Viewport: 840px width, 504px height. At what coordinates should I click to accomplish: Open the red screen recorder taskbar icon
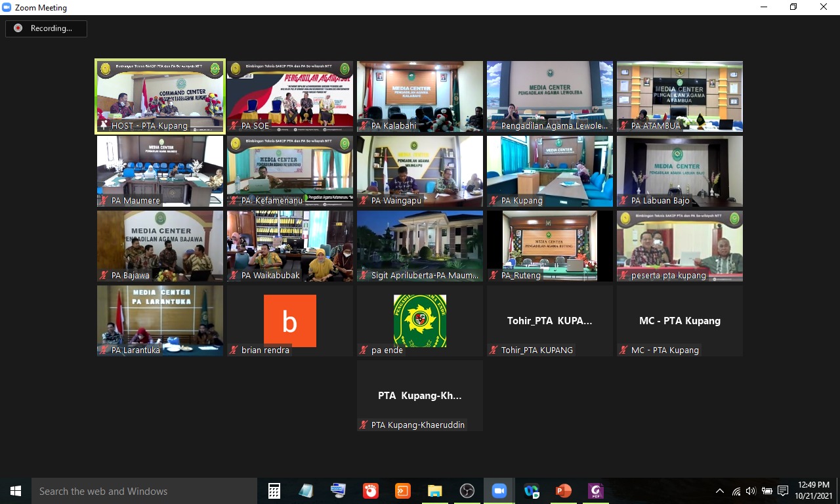[x=371, y=491]
